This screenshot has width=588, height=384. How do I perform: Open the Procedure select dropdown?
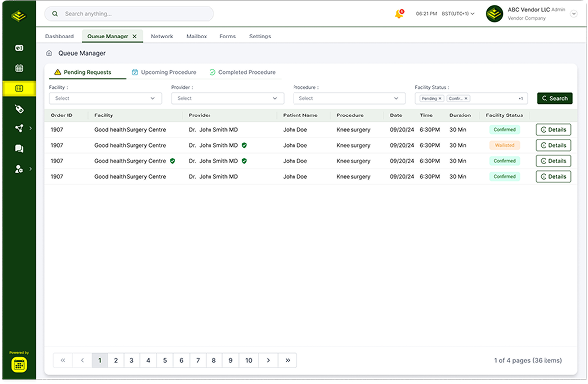pyautogui.click(x=350, y=98)
